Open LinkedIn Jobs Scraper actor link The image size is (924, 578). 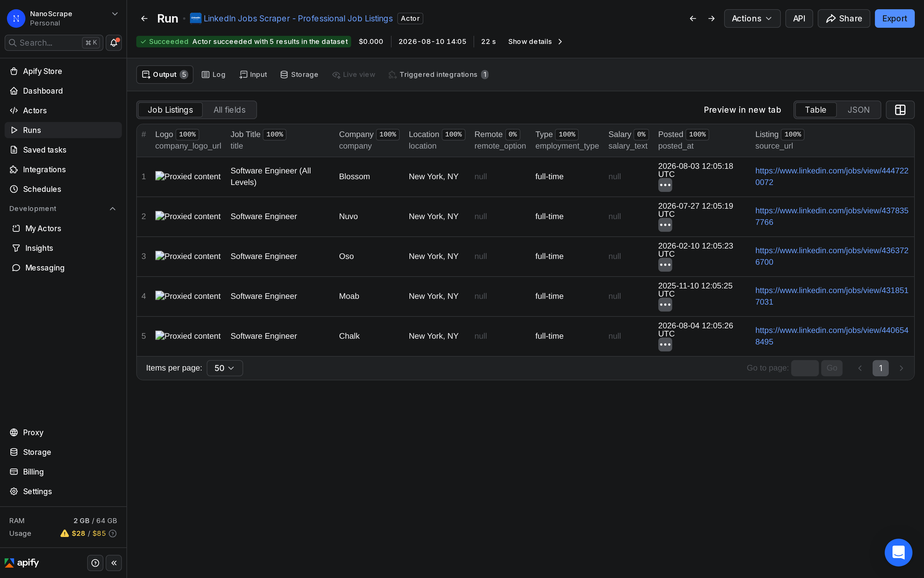tap(298, 18)
